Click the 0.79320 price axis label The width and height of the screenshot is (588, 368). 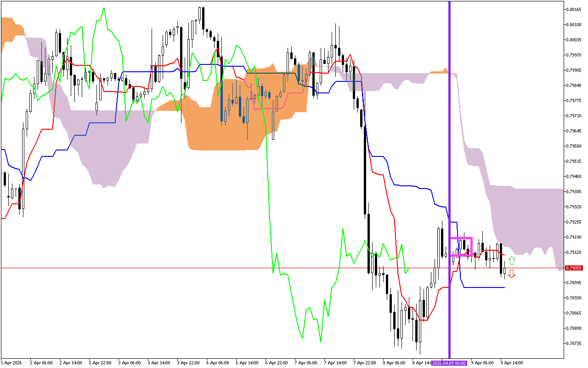point(574,207)
